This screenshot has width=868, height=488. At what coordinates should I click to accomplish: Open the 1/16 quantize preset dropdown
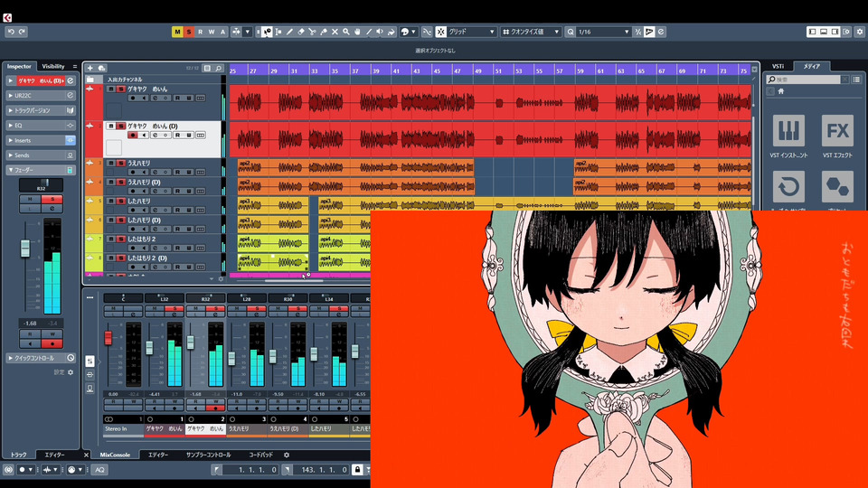tap(603, 33)
